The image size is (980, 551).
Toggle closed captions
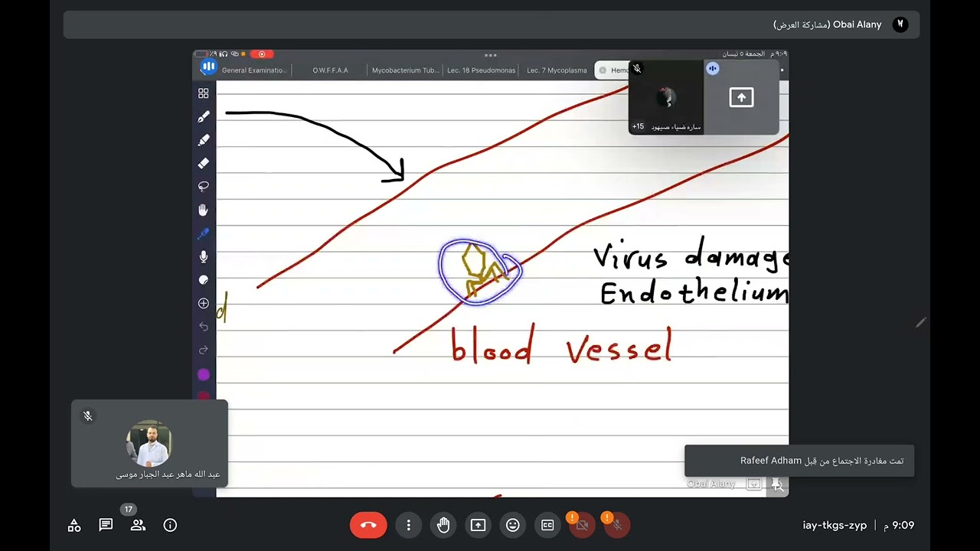[547, 525]
